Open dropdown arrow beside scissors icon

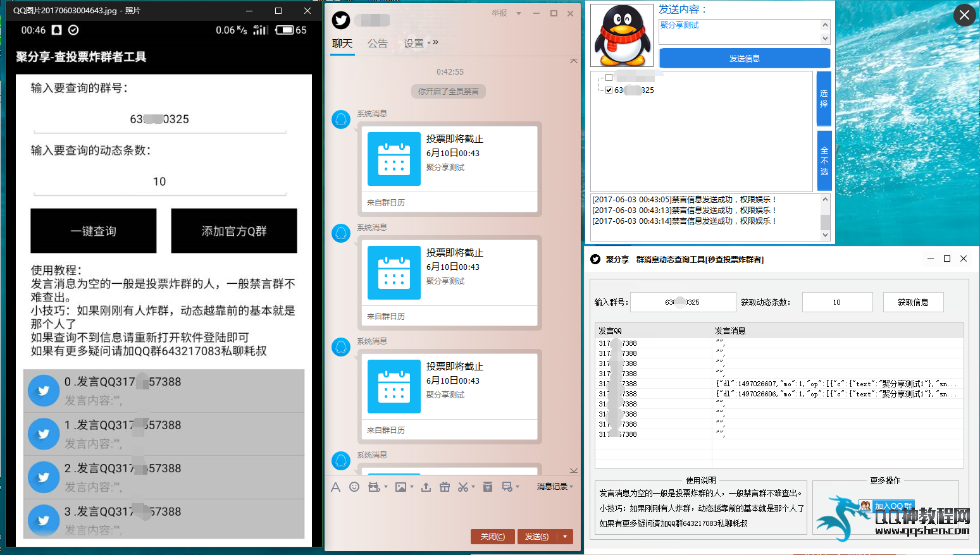[473, 487]
